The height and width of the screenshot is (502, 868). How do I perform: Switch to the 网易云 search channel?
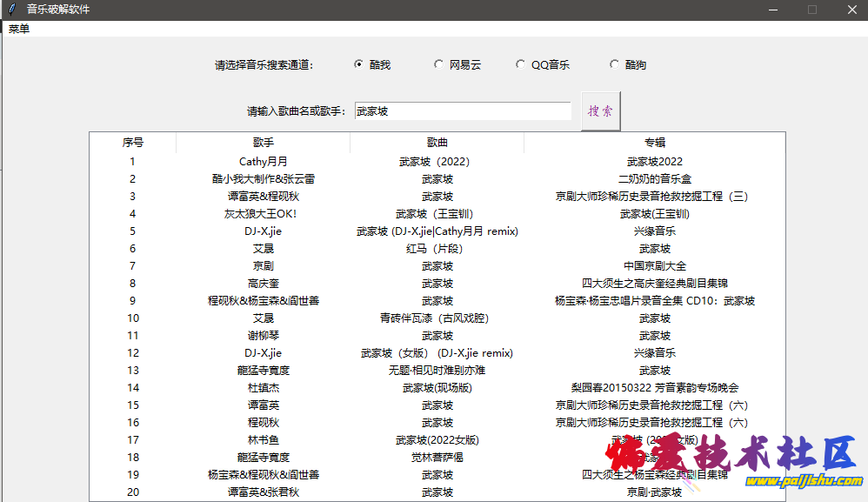click(x=439, y=64)
